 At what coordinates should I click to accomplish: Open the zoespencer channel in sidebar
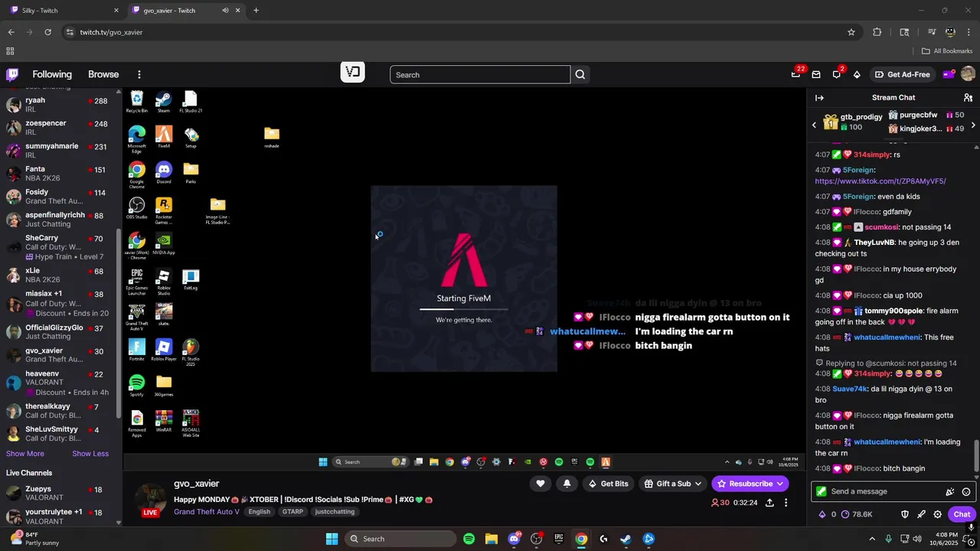(x=60, y=128)
